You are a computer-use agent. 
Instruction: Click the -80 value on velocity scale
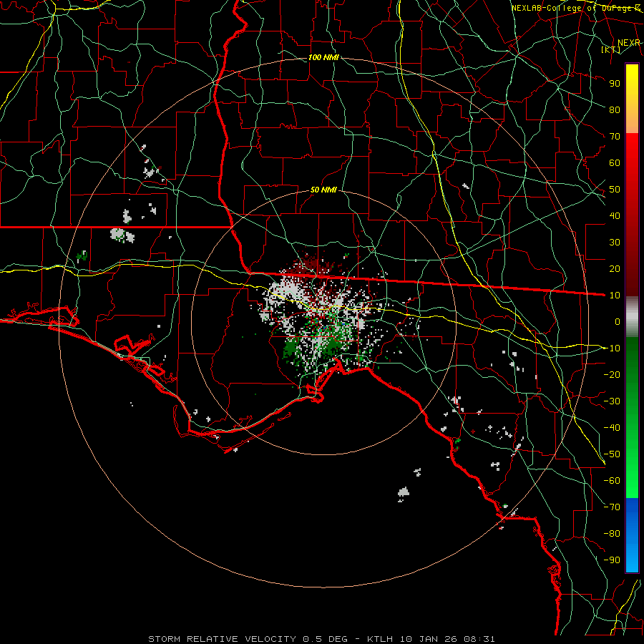(x=612, y=534)
